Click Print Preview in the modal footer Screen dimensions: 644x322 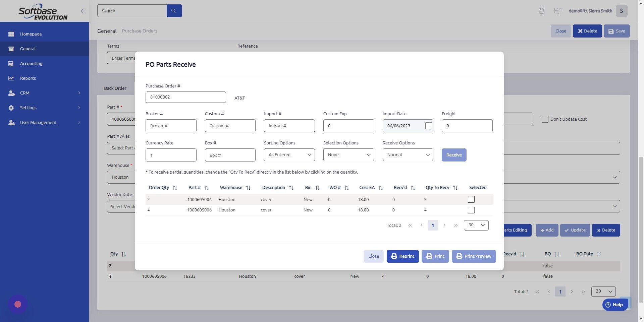(474, 256)
